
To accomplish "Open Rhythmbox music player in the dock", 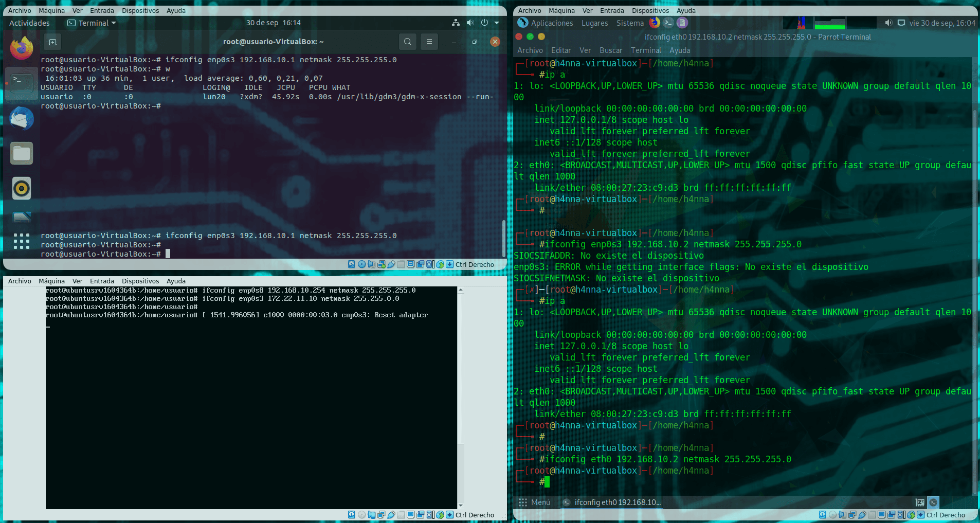I will [x=22, y=188].
